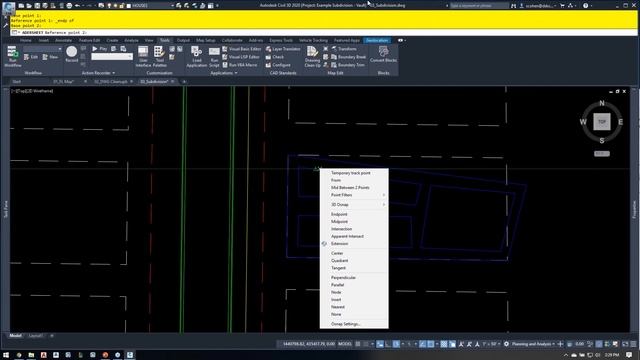Viewport: 640px width, 360px height.
Task: Expand the 3D Osnap submenu arrow
Action: 384,204
